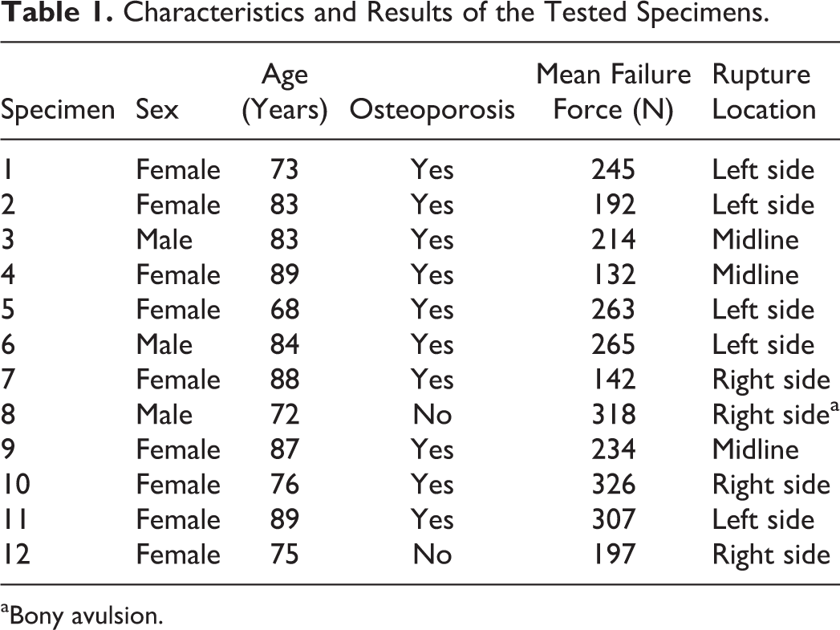
Task: Select specimen number 12 cell
Action: pyautogui.click(x=15, y=555)
